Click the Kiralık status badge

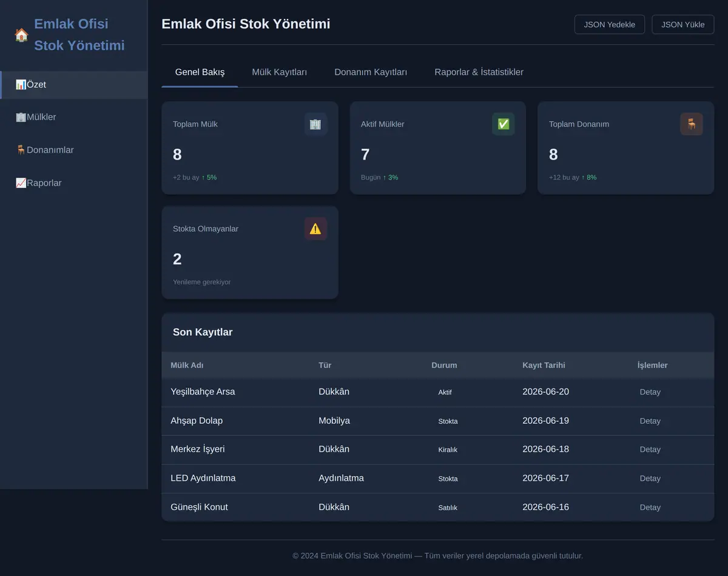coord(448,450)
